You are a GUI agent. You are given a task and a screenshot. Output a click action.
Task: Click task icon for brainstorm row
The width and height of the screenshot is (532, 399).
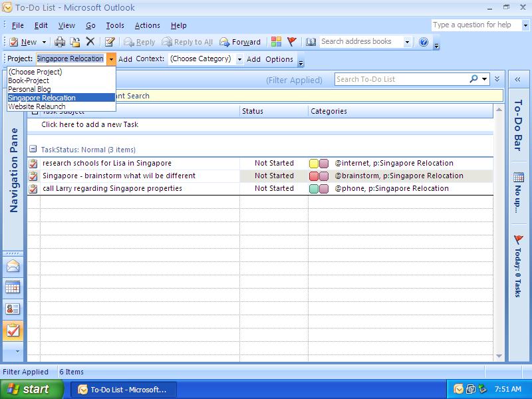click(x=33, y=176)
